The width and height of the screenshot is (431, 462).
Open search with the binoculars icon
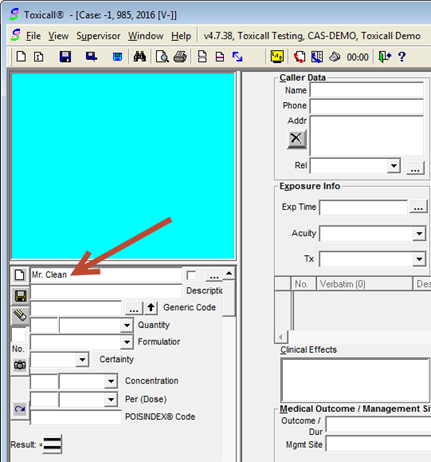pos(140,57)
